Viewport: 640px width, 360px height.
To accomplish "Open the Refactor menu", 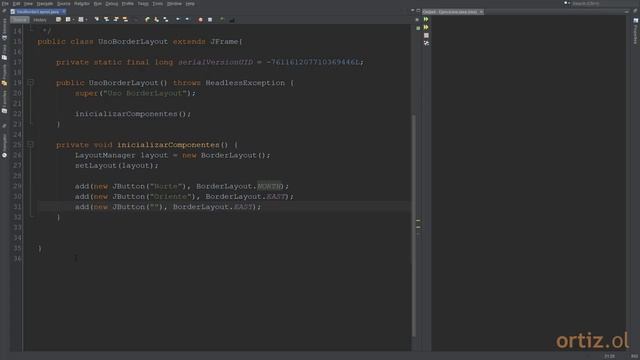I will point(82,4).
